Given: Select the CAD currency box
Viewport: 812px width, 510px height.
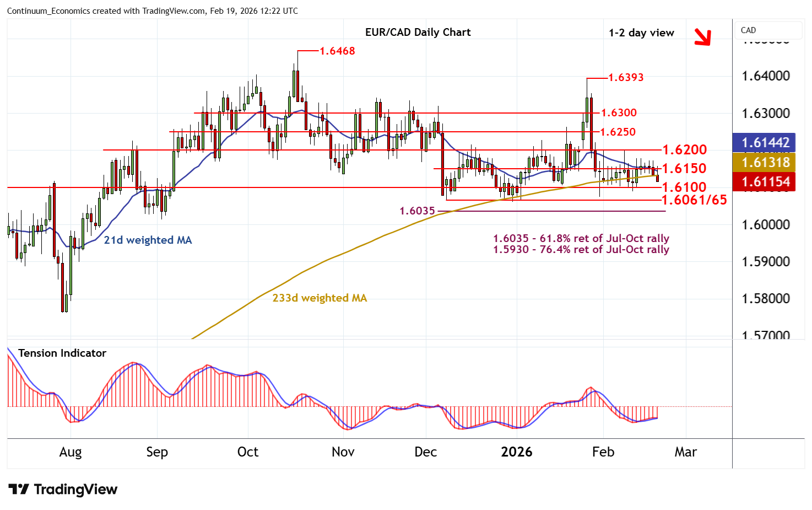Looking at the screenshot, I should [x=768, y=31].
